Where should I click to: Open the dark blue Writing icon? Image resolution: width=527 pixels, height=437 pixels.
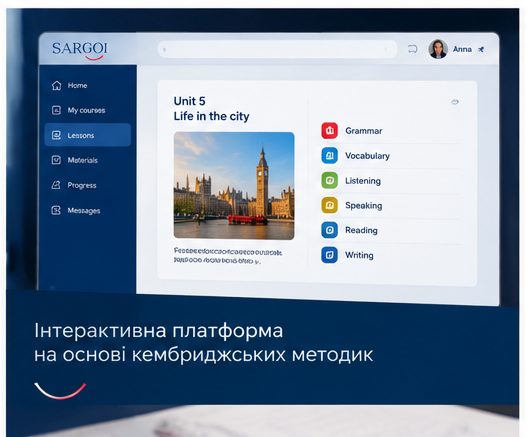[x=329, y=255]
